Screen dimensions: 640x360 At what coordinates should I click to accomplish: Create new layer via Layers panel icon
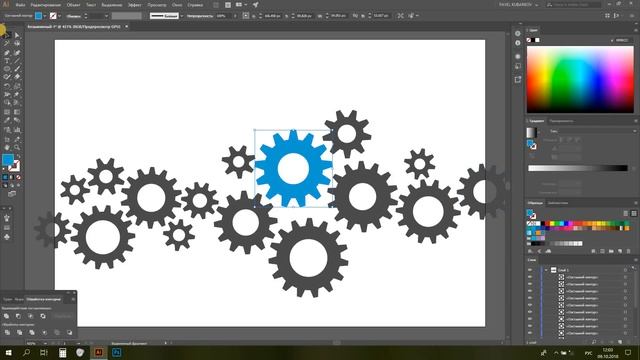pyautogui.click(x=620, y=342)
